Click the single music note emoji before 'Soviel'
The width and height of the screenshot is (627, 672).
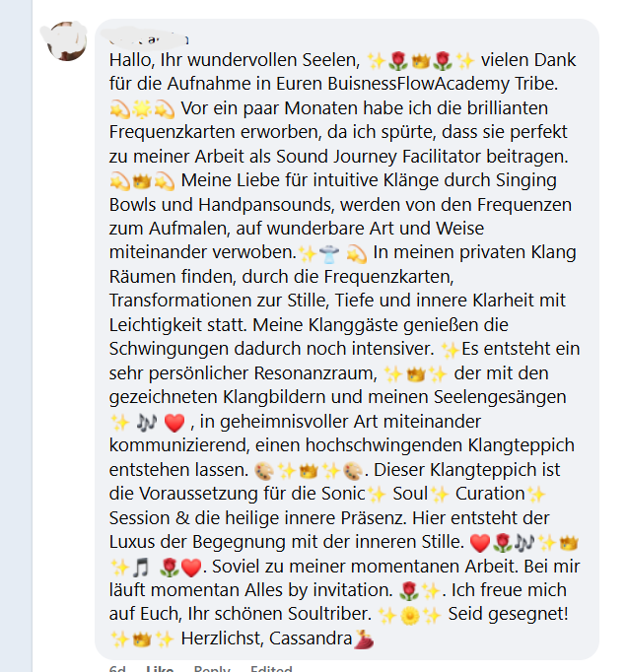pos(141,568)
